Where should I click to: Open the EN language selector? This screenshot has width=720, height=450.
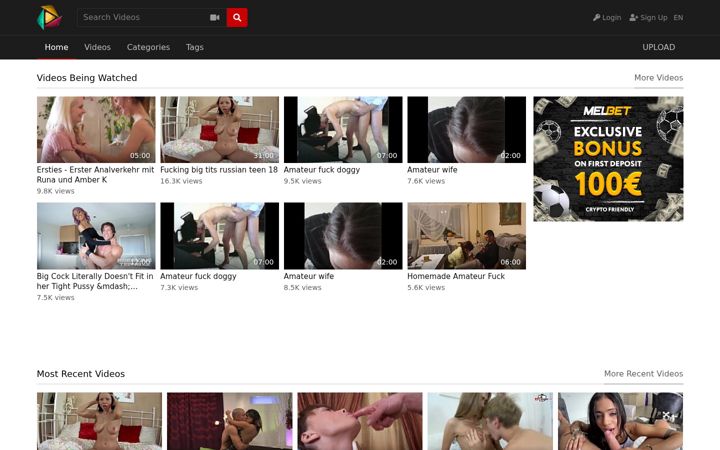(x=678, y=17)
